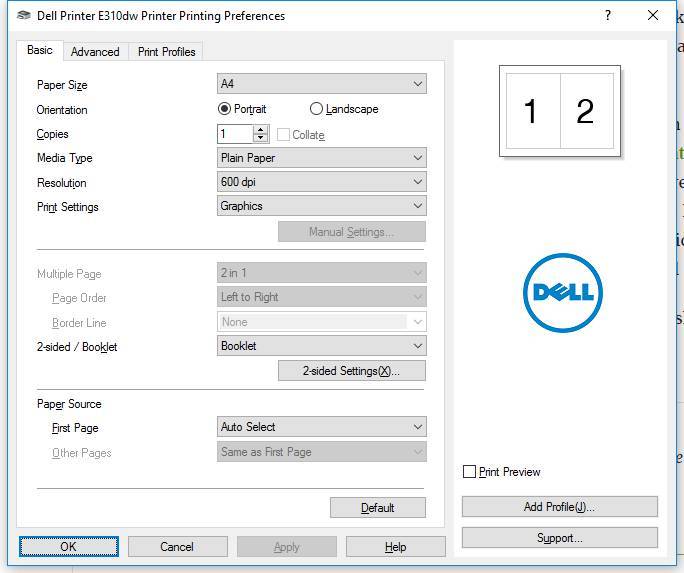Open the Multiple Page dropdown showing 2 in 1
This screenshot has height=573, width=684.
click(321, 273)
